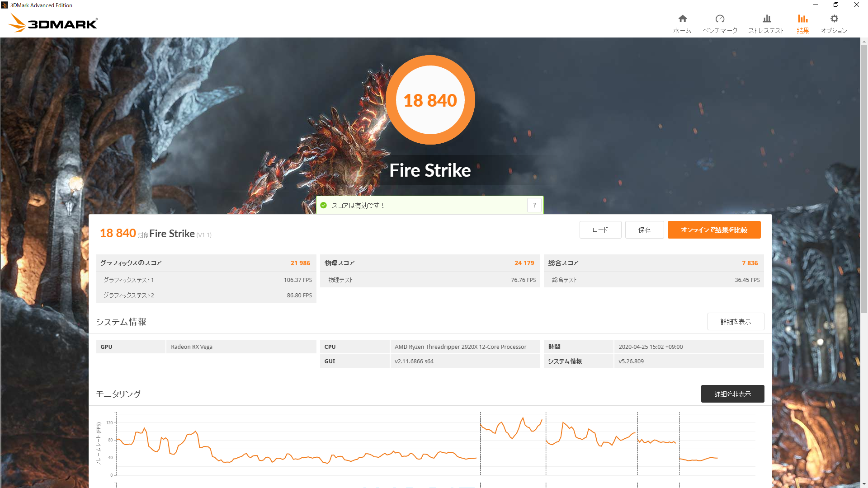Click the scrollbar down arrow
This screenshot has width=868, height=488.
(864, 484)
